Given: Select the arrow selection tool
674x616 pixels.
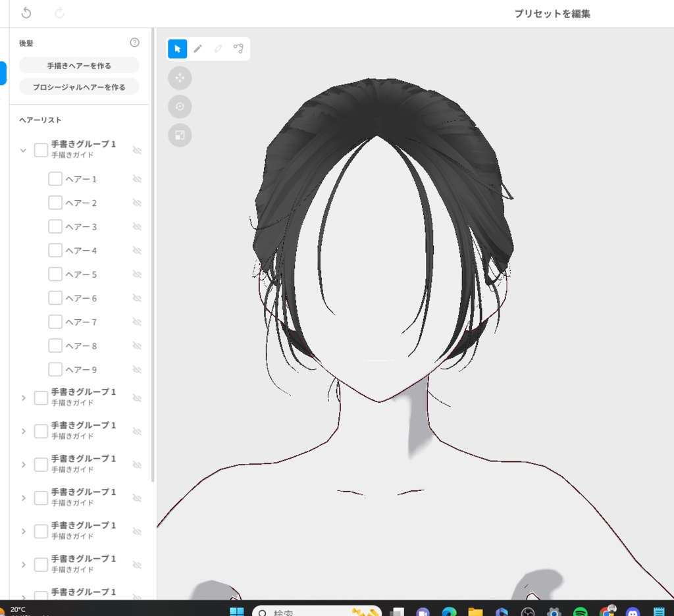Looking at the screenshot, I should [x=177, y=48].
